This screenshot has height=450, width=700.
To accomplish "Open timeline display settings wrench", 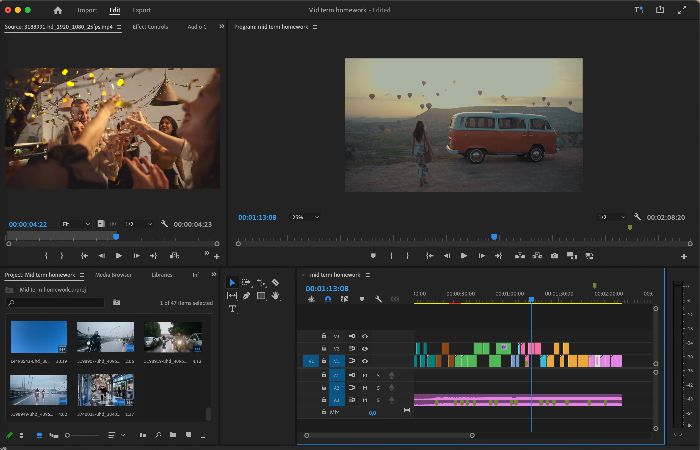I will point(379,299).
